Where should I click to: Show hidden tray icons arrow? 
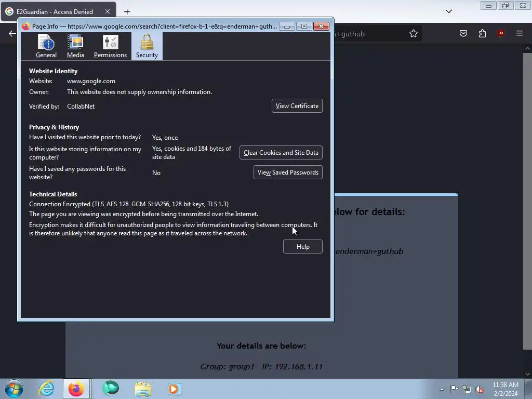click(442, 389)
